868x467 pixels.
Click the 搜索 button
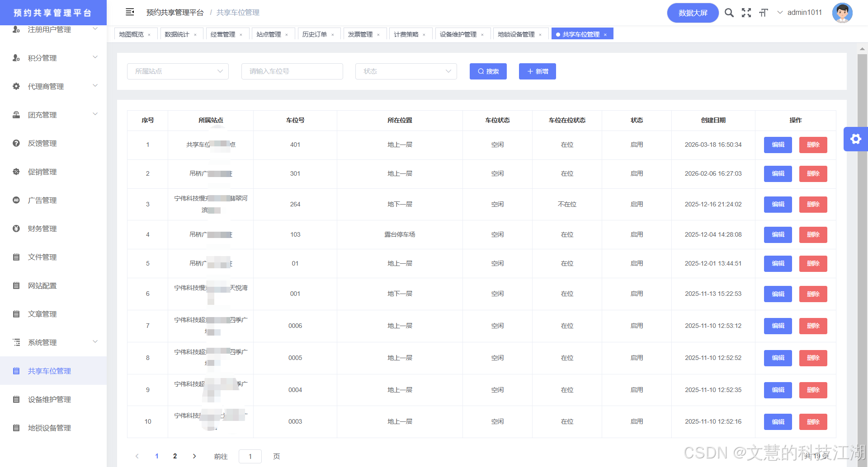488,71
